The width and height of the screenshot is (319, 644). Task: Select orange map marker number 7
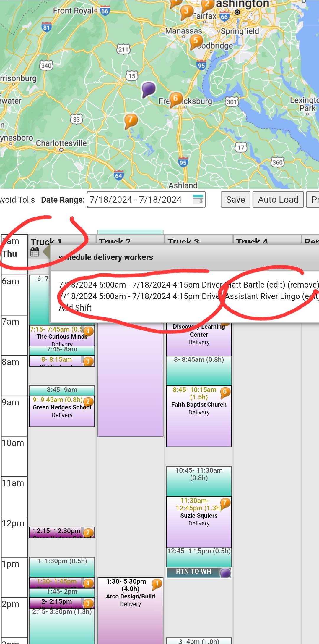point(131,120)
